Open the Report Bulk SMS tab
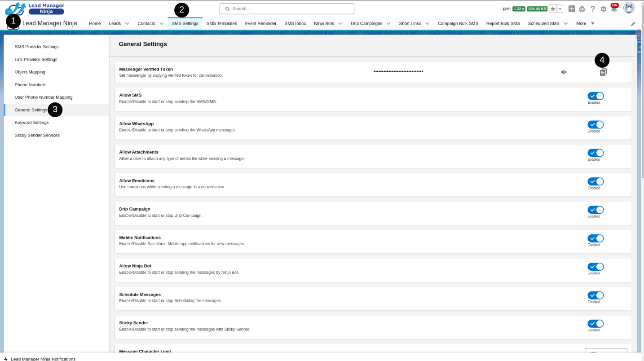 pos(503,23)
